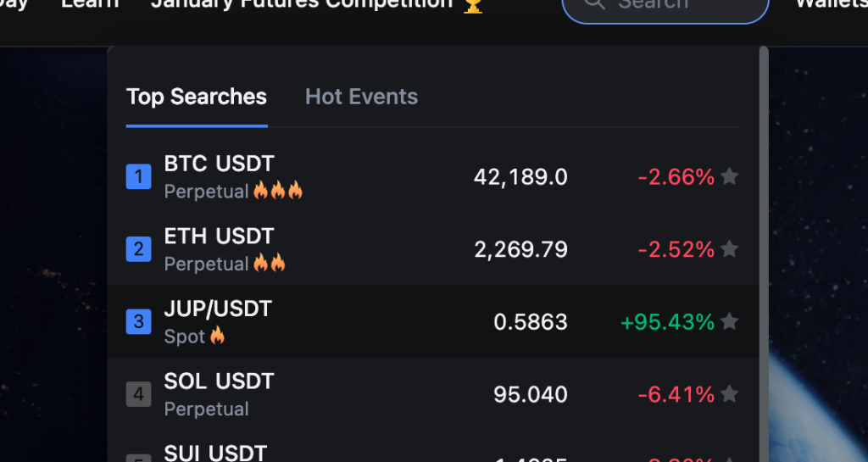This screenshot has height=462, width=868.
Task: Open the Learn menu item
Action: click(x=90, y=4)
